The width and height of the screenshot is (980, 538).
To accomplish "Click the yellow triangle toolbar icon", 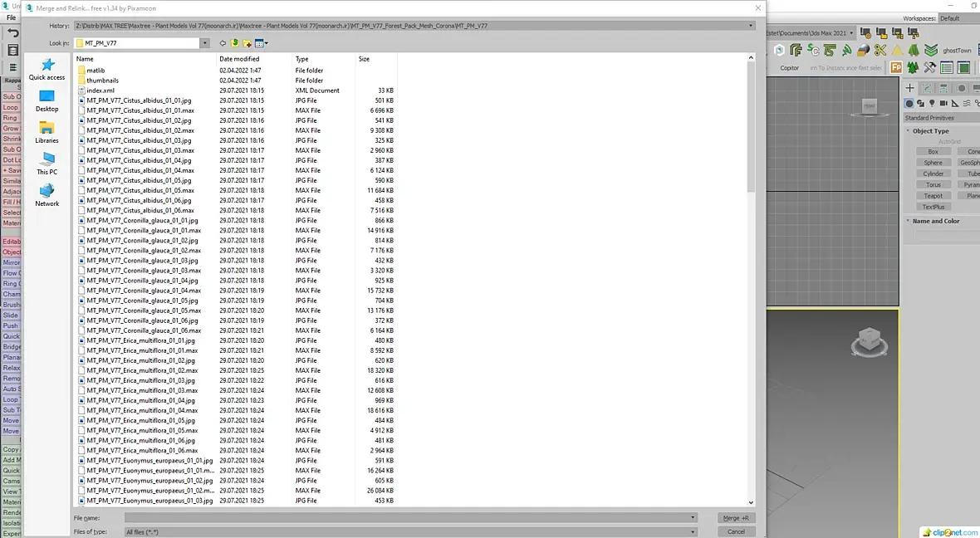I will [897, 50].
